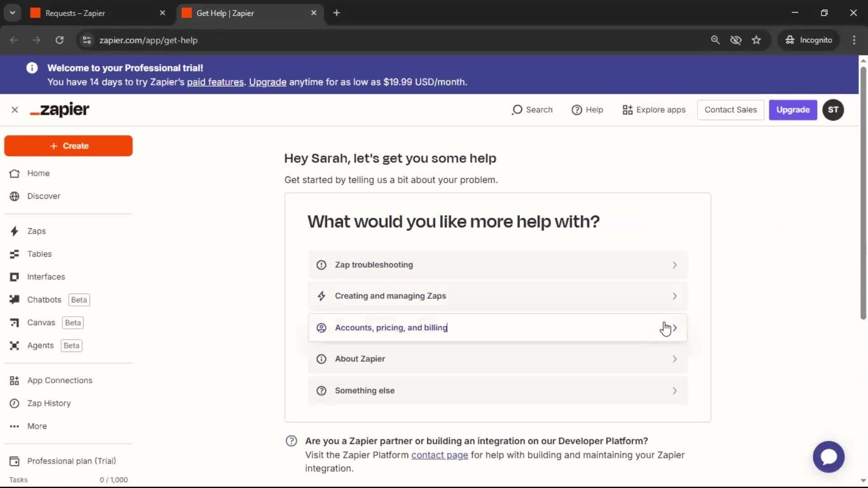This screenshot has height=488, width=868.
Task: Open Discover via the globe icon
Action: [14, 196]
